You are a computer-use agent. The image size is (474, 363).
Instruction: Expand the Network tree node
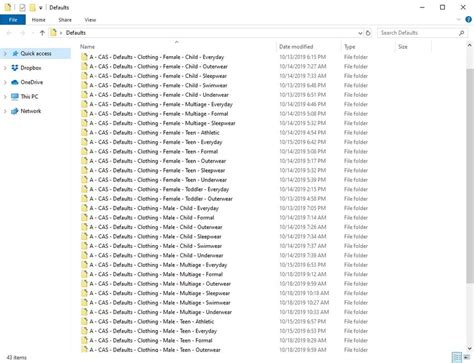click(5, 111)
